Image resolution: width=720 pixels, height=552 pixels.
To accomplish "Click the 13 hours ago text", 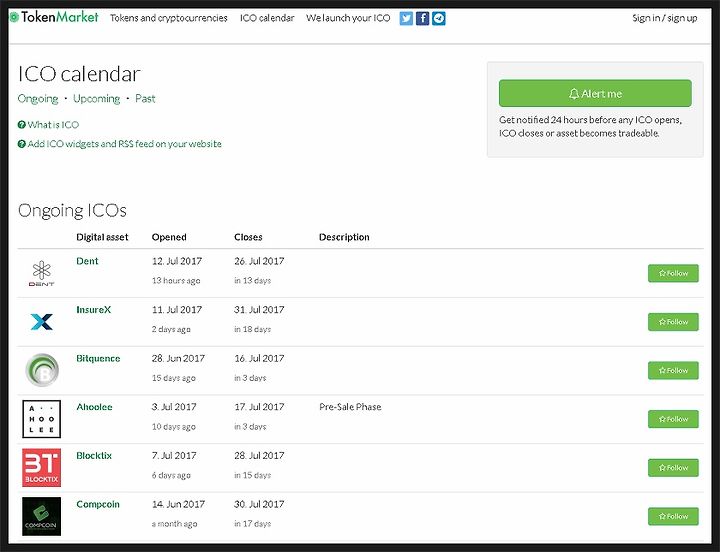I will pyautogui.click(x=176, y=280).
